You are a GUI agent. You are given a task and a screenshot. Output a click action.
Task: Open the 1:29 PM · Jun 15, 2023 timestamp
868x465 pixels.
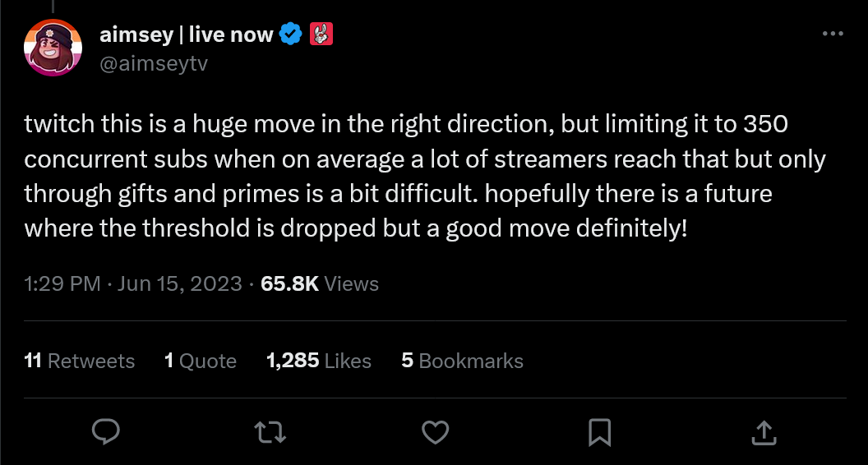coord(133,284)
